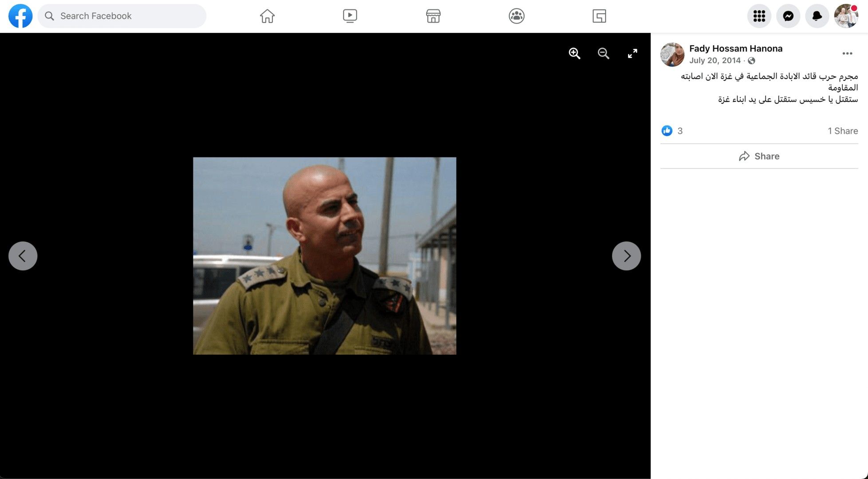The image size is (868, 479).
Task: Click the Share button
Action: pyautogui.click(x=759, y=156)
